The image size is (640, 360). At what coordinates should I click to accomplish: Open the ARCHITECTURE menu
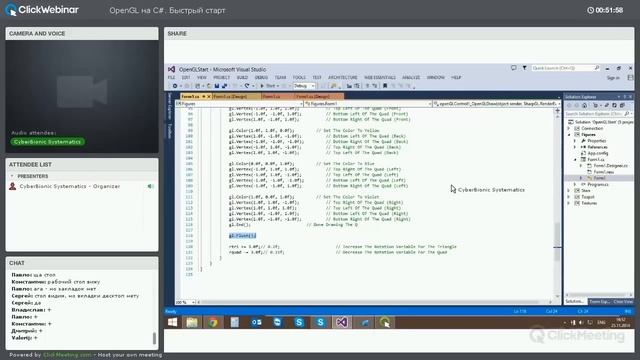coord(343,78)
